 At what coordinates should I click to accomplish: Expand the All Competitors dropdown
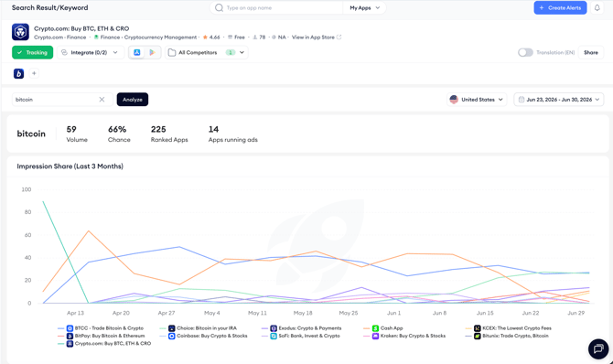pyautogui.click(x=207, y=52)
